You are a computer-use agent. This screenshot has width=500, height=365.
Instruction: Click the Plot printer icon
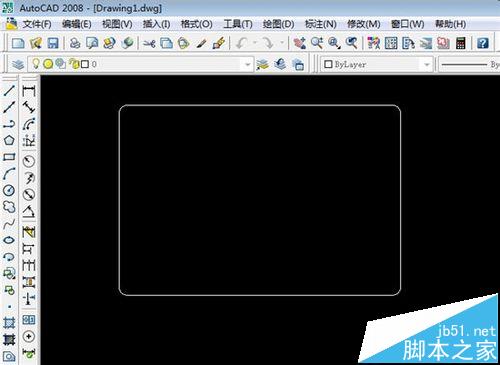click(75, 43)
